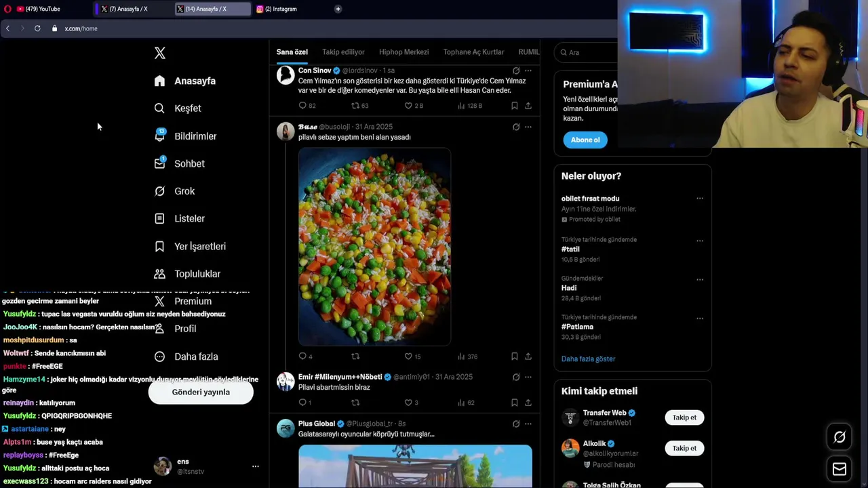Bookmark Emir #Milenyum post
The width and height of the screenshot is (868, 488).
515,403
